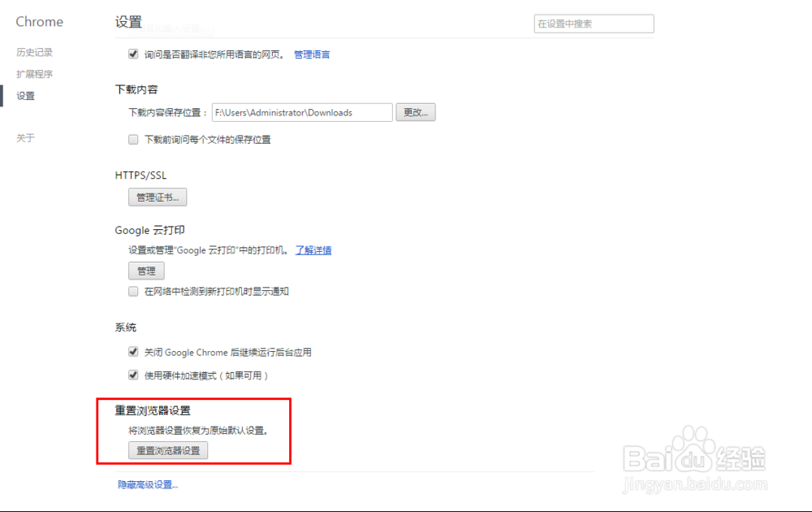Screen dimensions: 812x512
Task: Toggle the 询问是否翻译非您所用语言的网页 checkbox
Action: tap(133, 54)
